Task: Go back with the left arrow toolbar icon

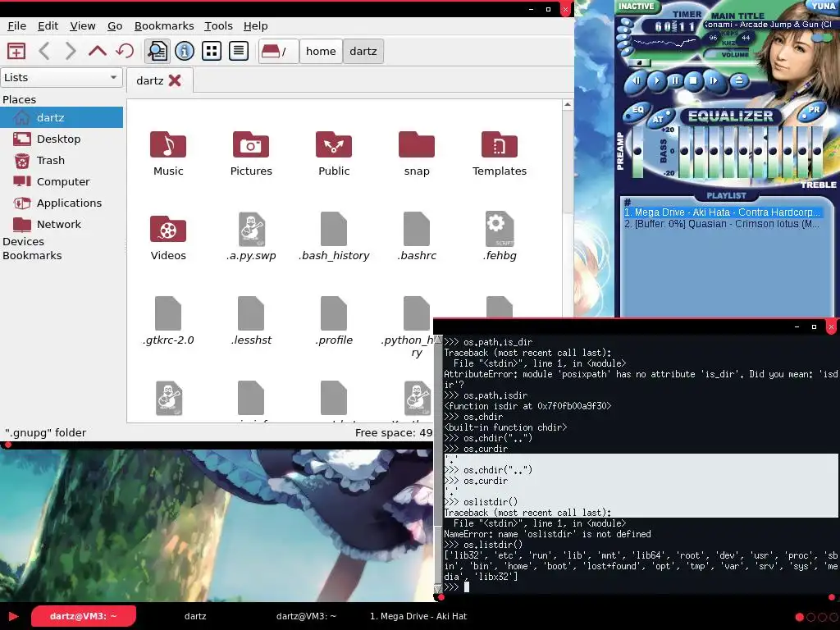Action: [44, 51]
